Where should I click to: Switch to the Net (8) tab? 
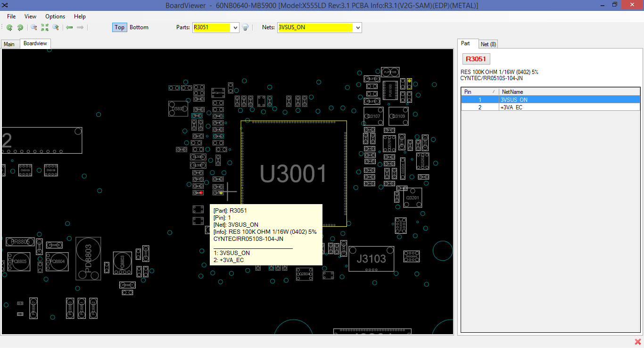click(x=488, y=44)
